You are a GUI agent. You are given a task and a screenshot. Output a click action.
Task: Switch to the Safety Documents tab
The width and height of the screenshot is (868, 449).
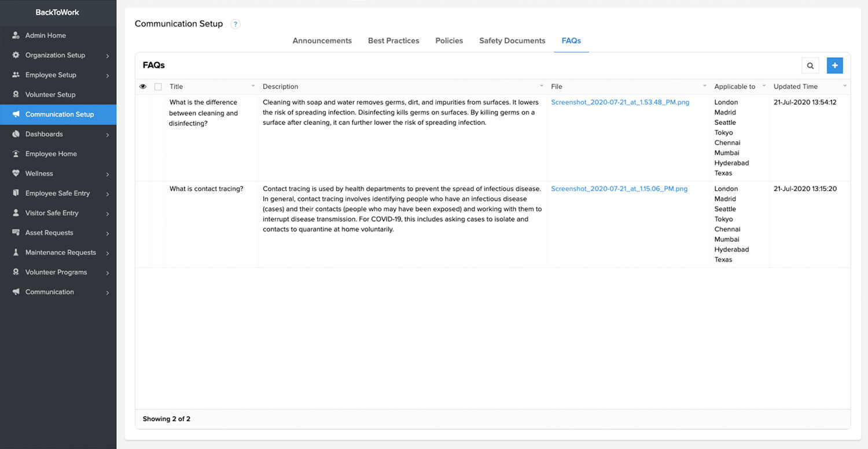coord(512,41)
